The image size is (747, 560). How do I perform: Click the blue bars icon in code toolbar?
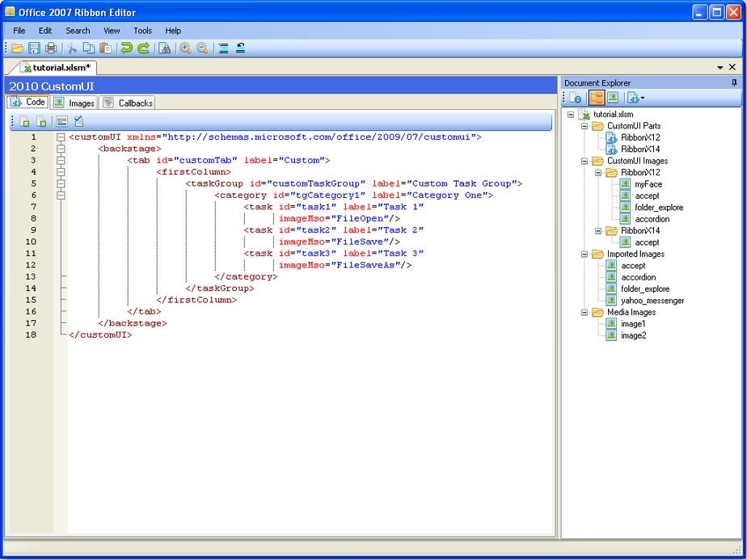pos(61,122)
